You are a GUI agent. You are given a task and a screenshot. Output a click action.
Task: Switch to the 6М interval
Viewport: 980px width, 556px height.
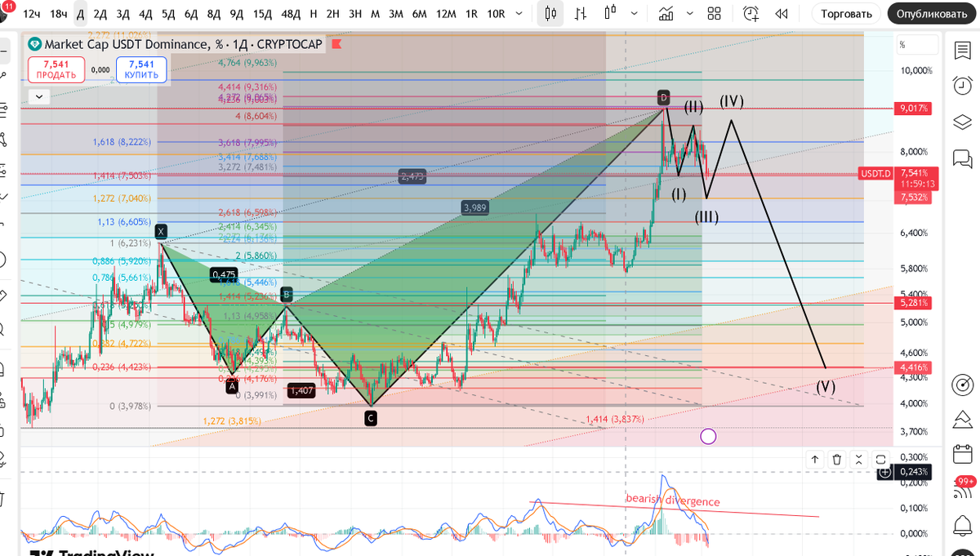419,13
